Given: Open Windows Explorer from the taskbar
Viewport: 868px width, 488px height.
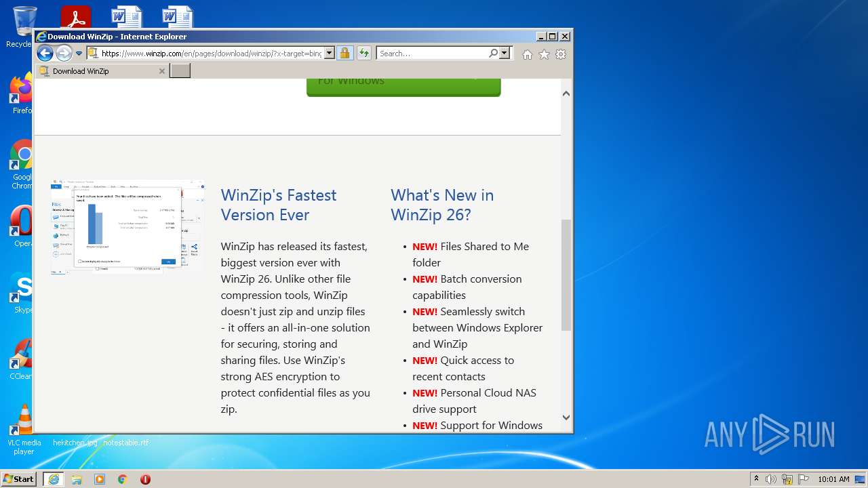Looking at the screenshot, I should click(x=77, y=479).
